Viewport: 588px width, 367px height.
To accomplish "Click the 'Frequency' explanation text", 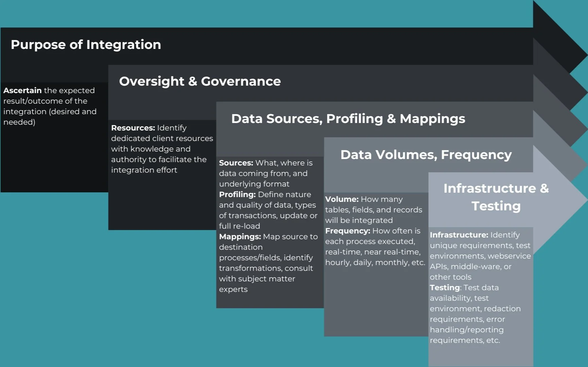I will pos(374,246).
